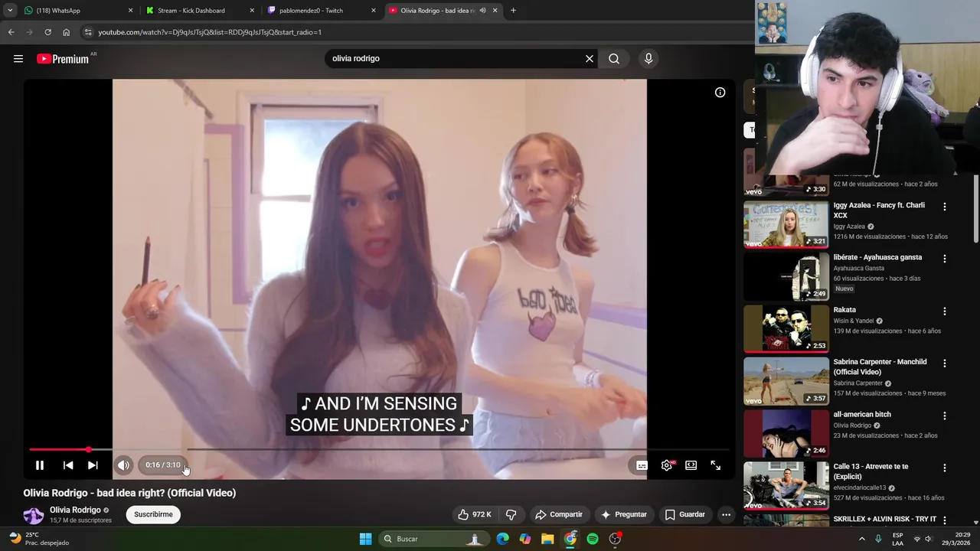The width and height of the screenshot is (980, 551).
Task: Like the video with 972 K thumbs up
Action: (x=474, y=514)
